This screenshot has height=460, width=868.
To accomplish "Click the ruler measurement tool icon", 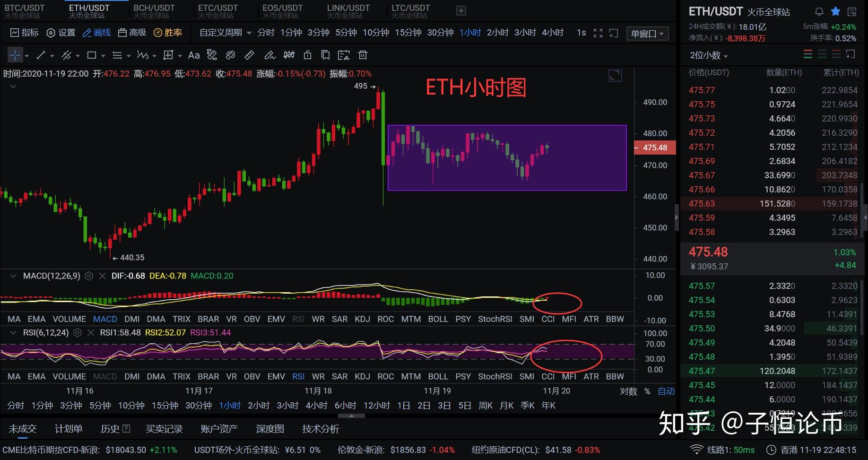I will tap(249, 55).
